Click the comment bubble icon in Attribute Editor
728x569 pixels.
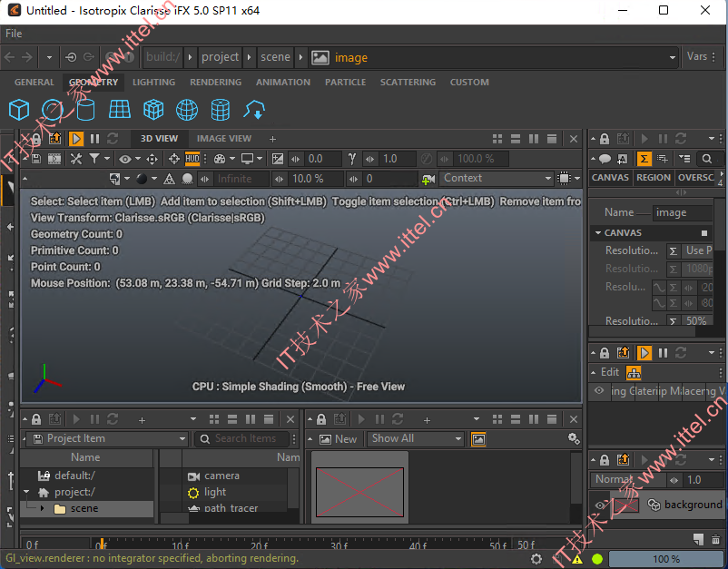coord(605,159)
